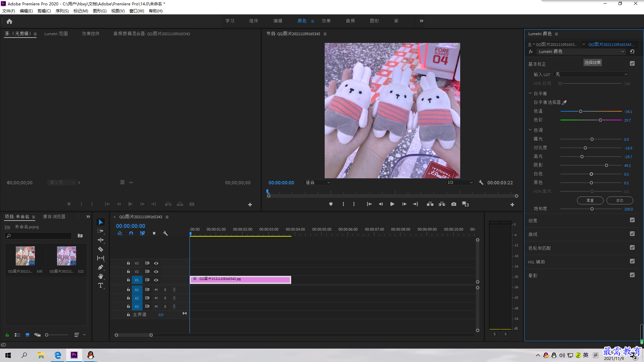Select the Type tool
The width and height of the screenshot is (644, 362).
(101, 285)
